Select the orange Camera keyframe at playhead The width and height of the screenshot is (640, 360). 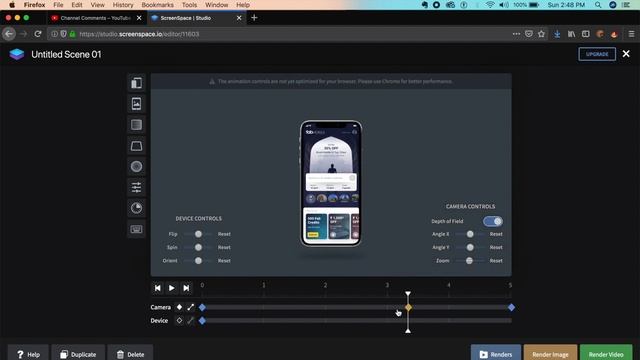click(408, 307)
